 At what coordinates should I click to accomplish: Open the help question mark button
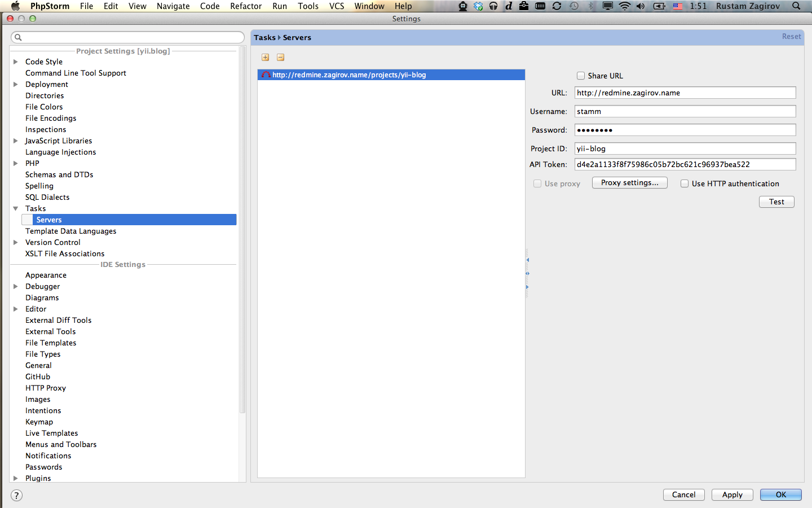[x=17, y=496]
